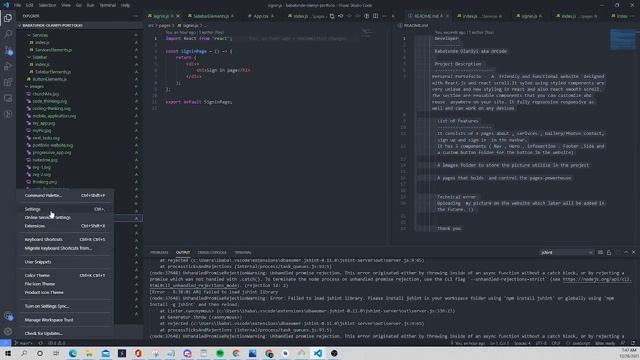
Task: Choose Turn on Settings Sync entry
Action: click(x=64, y=307)
